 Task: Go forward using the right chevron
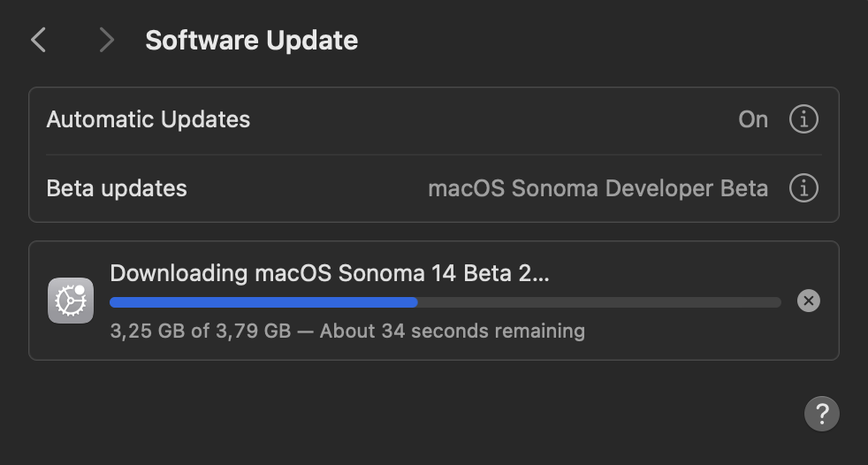click(107, 40)
